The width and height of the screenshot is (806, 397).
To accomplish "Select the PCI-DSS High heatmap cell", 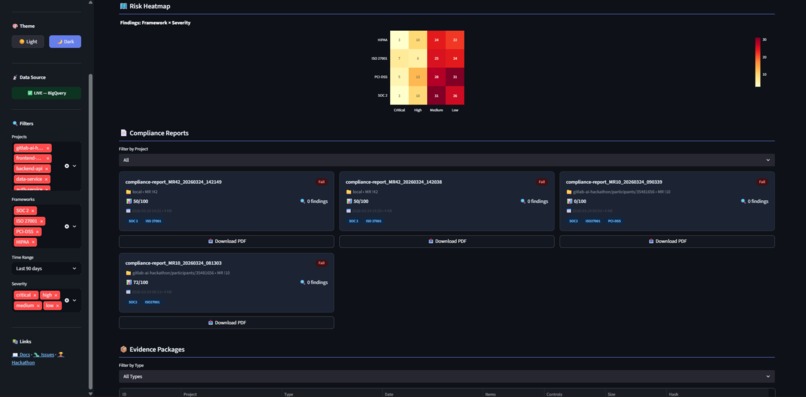I will pos(418,77).
